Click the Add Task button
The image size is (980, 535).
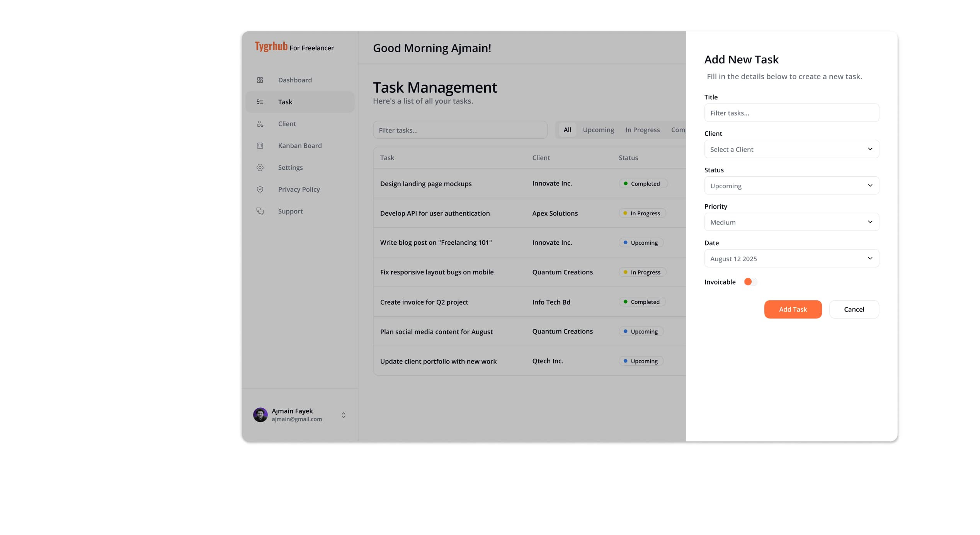coord(793,309)
